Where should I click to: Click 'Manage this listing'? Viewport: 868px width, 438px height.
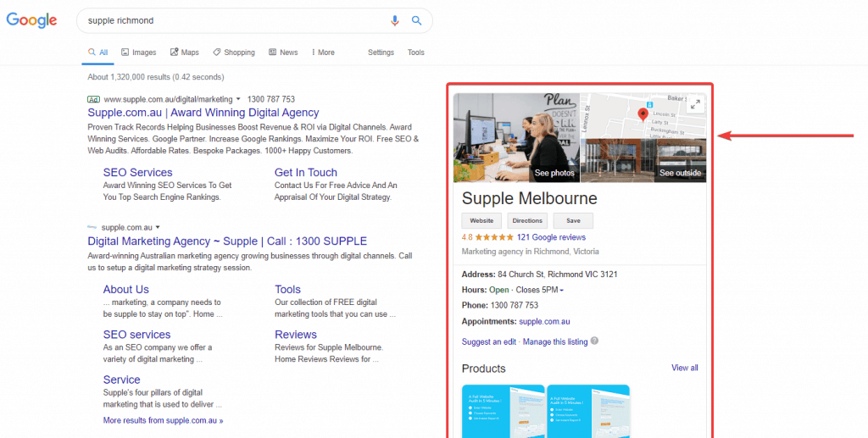coord(555,341)
